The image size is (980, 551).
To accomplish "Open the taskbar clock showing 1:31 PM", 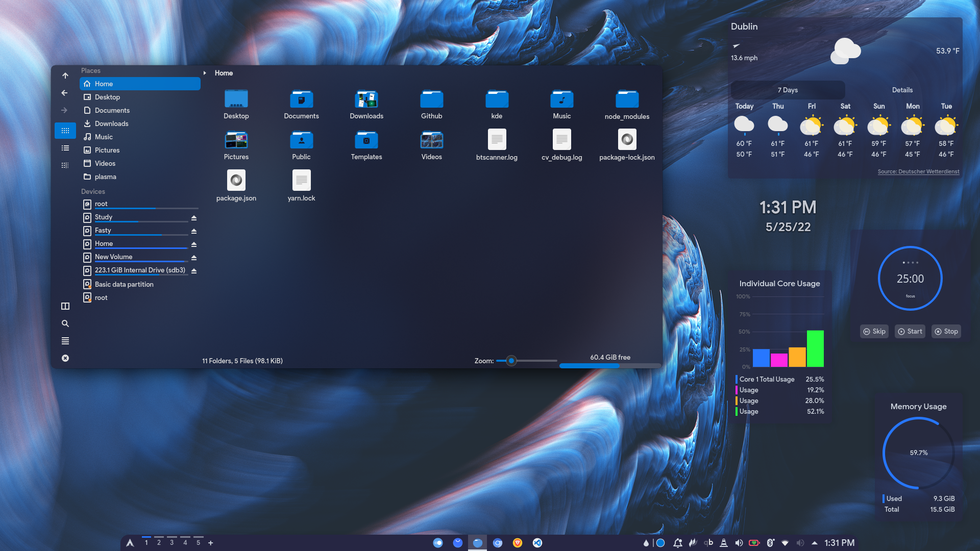I will [x=840, y=543].
